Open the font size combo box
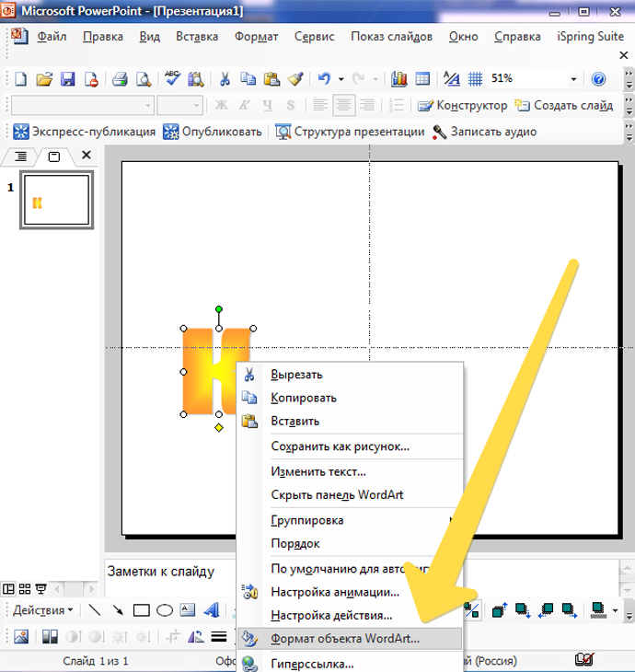Screen dimensions: 635x672 click(179, 106)
